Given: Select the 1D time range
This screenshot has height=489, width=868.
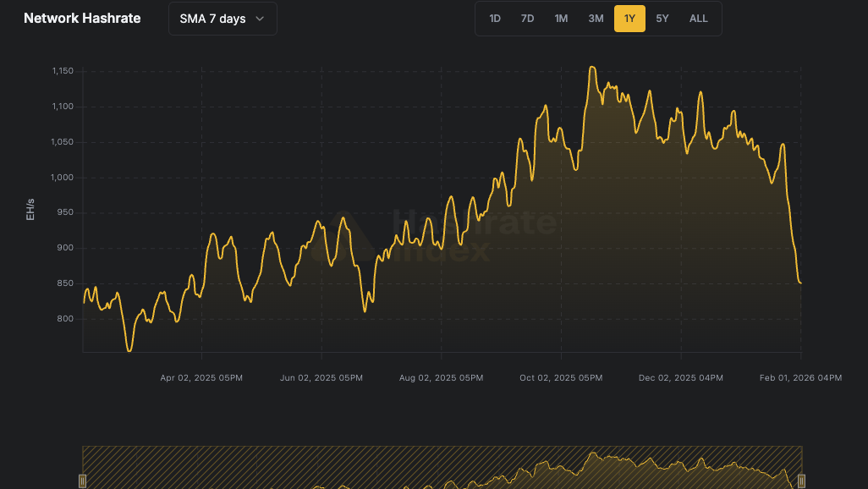Looking at the screenshot, I should click(494, 18).
